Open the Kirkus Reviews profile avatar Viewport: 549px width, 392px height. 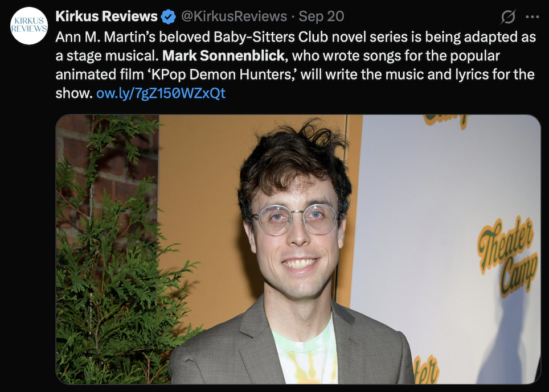tap(29, 26)
